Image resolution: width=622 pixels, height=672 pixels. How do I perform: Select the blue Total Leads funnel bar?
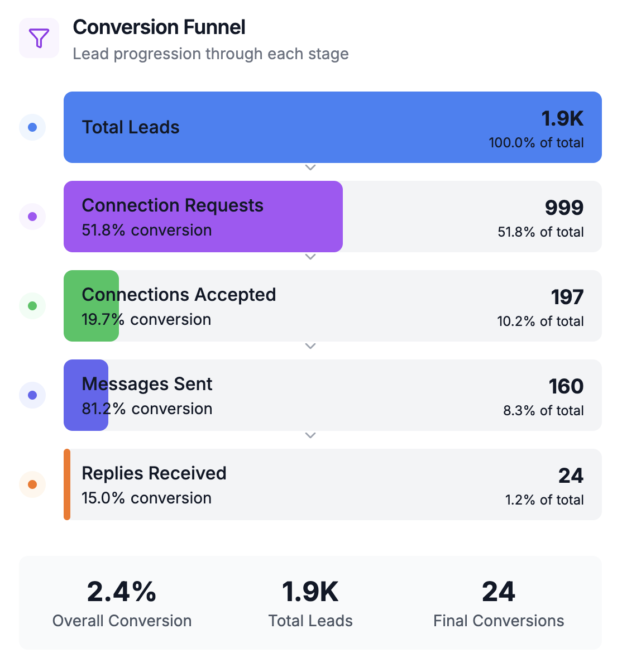pyautogui.click(x=333, y=127)
